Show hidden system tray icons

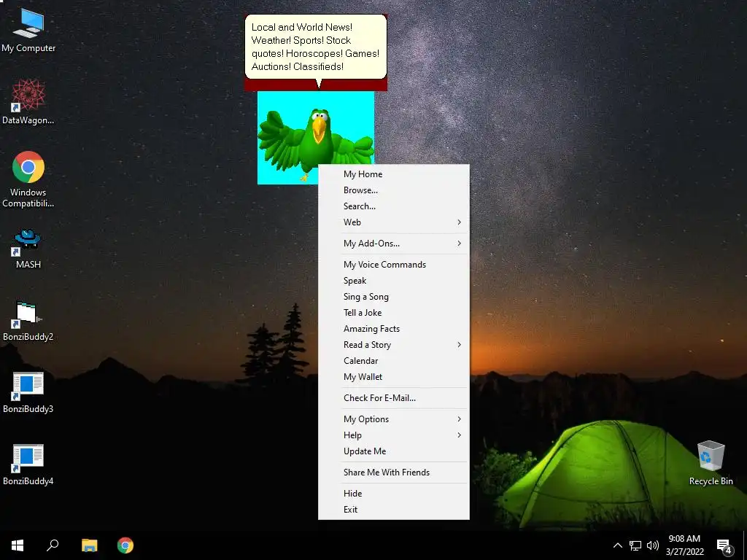pyautogui.click(x=617, y=545)
